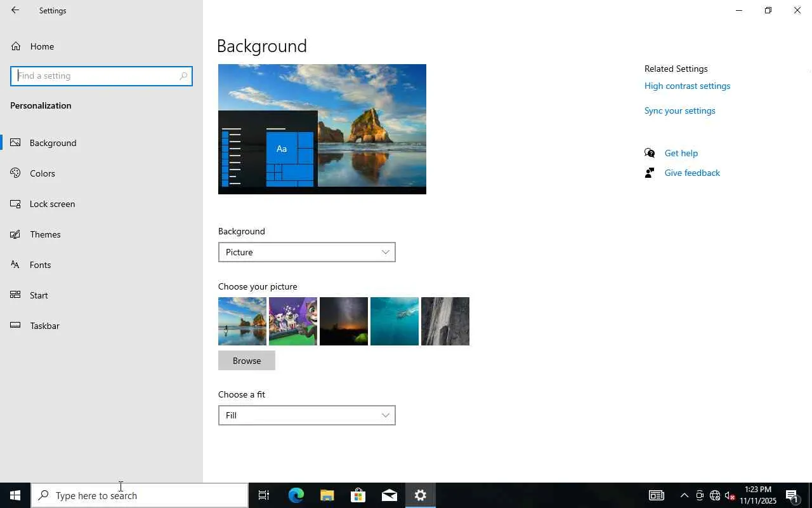Click the Taskbar icon in sidebar
Image resolution: width=812 pixels, height=508 pixels.
(x=16, y=326)
